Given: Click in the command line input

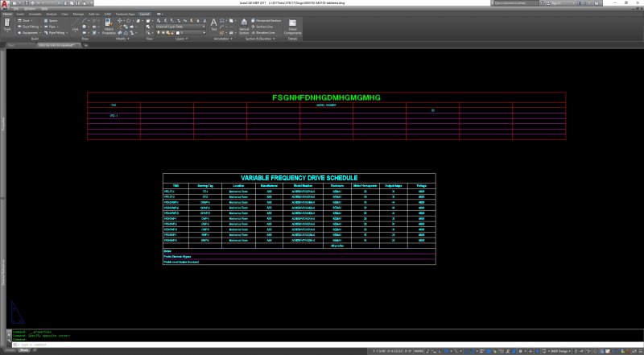Looking at the screenshot, I should coord(80,344).
